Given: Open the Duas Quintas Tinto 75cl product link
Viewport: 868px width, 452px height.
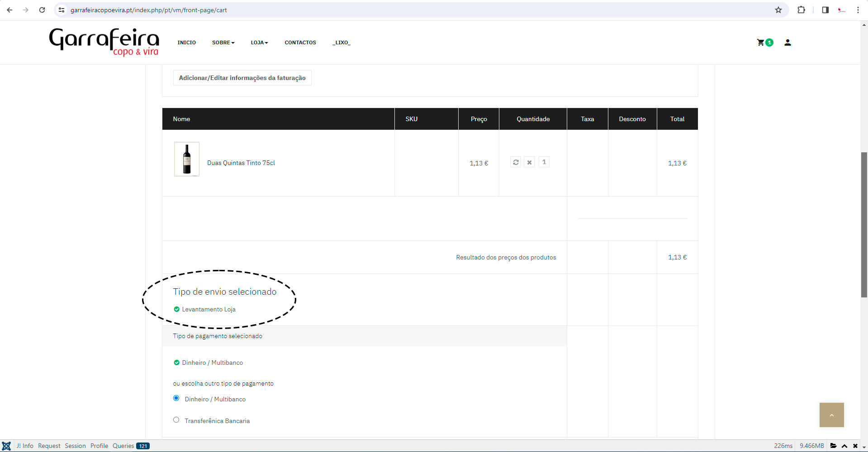Looking at the screenshot, I should point(241,163).
